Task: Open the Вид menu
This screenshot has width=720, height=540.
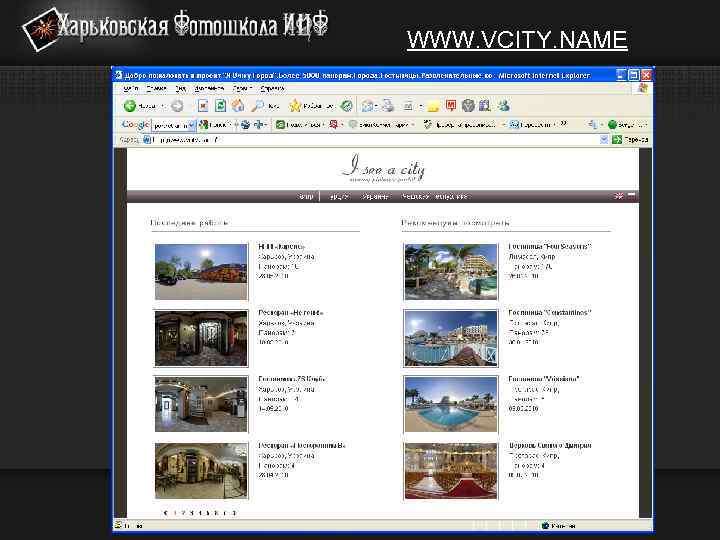Action: pyautogui.click(x=180, y=88)
